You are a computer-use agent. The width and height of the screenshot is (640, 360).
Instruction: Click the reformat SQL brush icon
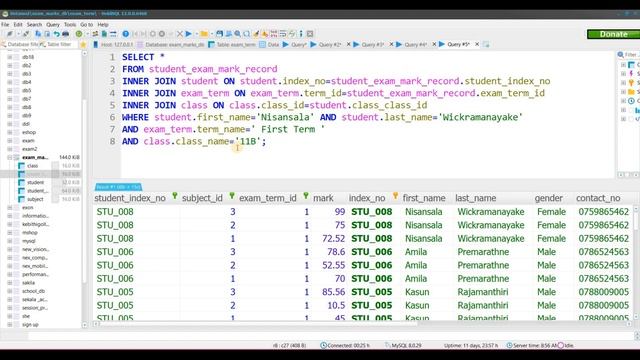click(256, 34)
